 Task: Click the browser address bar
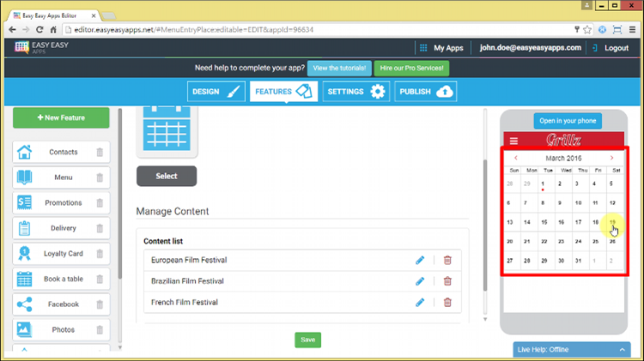pyautogui.click(x=320, y=29)
